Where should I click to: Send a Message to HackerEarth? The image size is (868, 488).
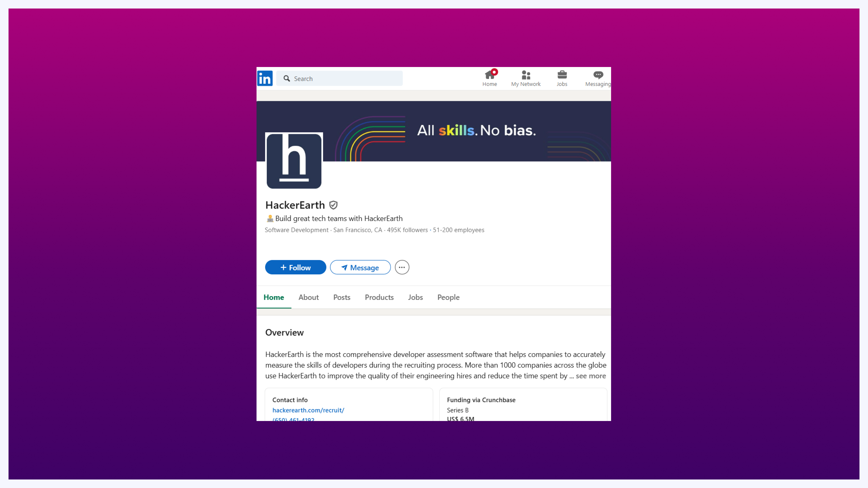360,267
